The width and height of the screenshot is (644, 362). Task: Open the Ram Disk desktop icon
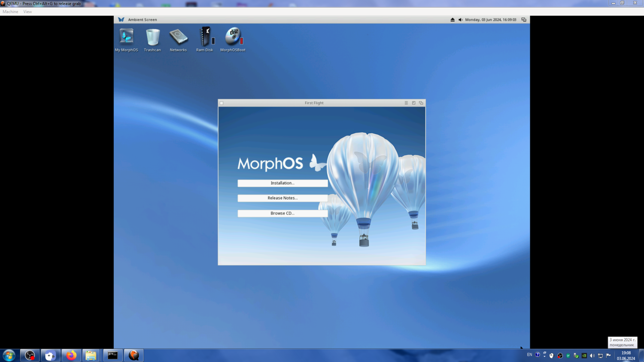pos(205,39)
